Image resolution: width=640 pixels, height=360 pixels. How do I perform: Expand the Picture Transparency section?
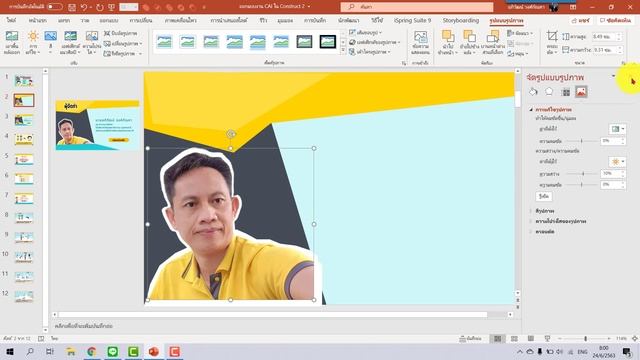point(531,221)
